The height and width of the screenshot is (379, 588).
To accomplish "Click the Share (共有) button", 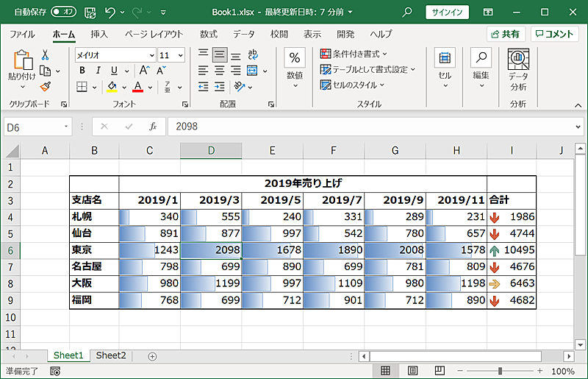I will [506, 34].
